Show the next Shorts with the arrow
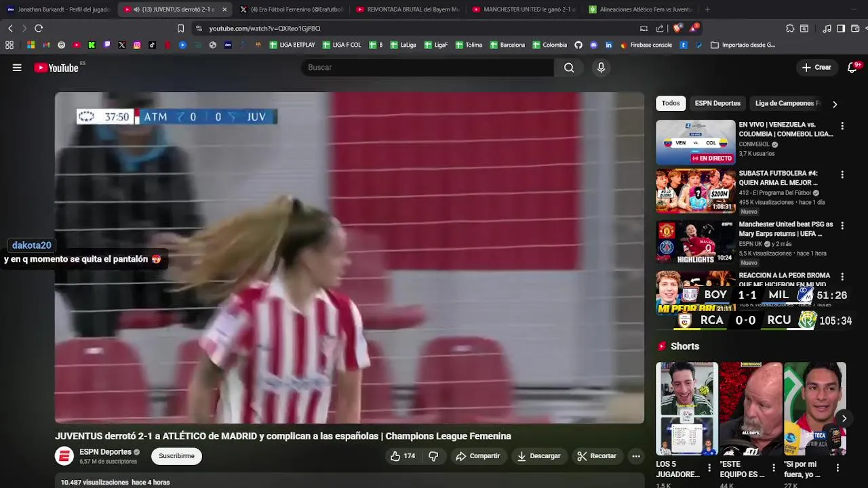The width and height of the screenshot is (868, 488). (844, 419)
